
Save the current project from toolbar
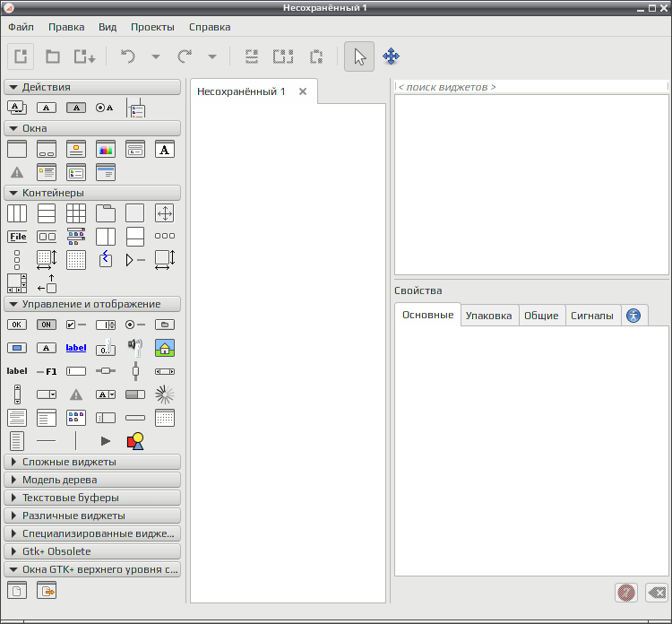point(84,56)
